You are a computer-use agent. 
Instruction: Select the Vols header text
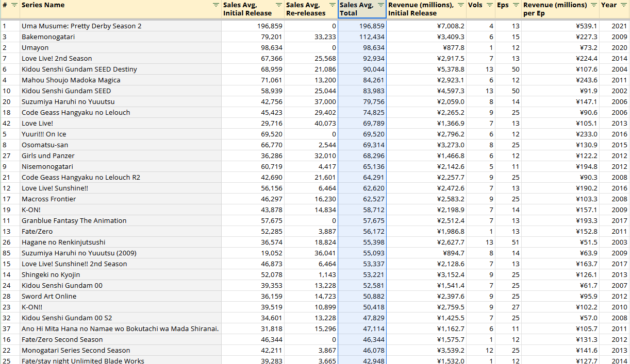[x=475, y=5]
